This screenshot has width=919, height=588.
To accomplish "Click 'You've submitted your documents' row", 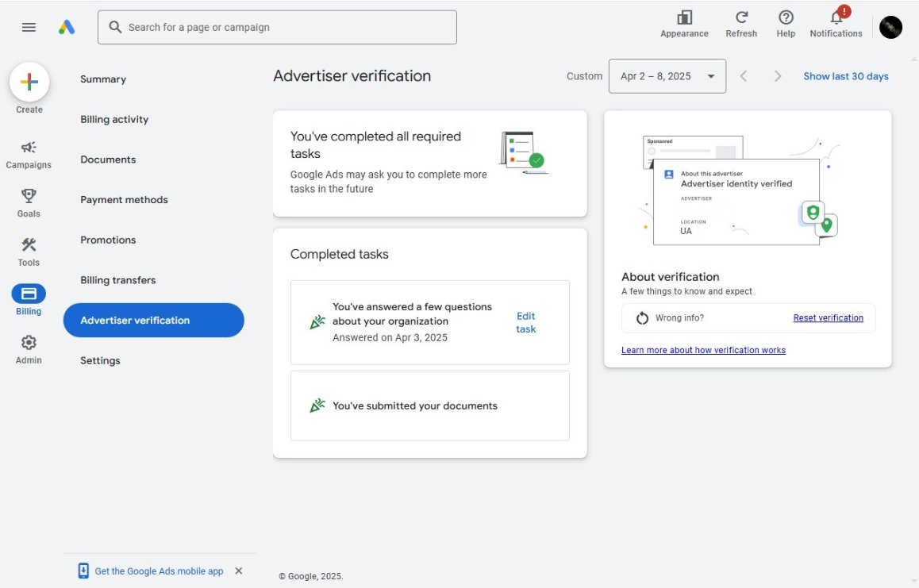I will (x=429, y=405).
